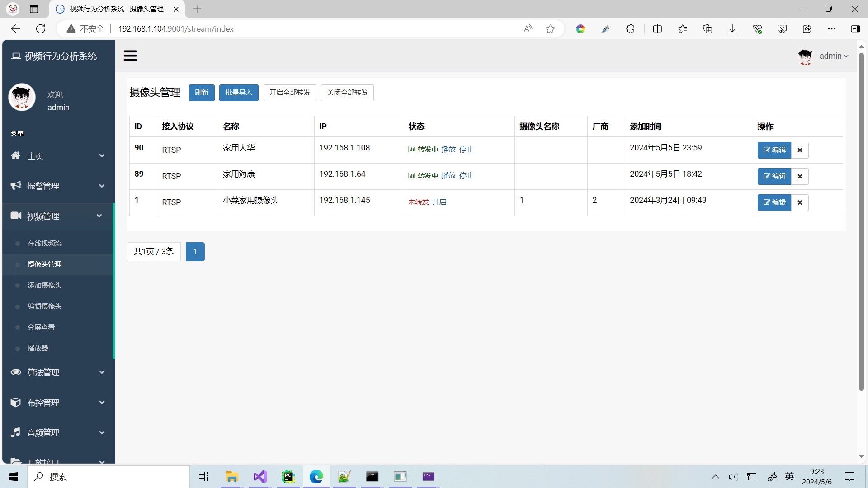Reload the page with refresh icon
The width and height of the screenshot is (868, 488).
41,29
